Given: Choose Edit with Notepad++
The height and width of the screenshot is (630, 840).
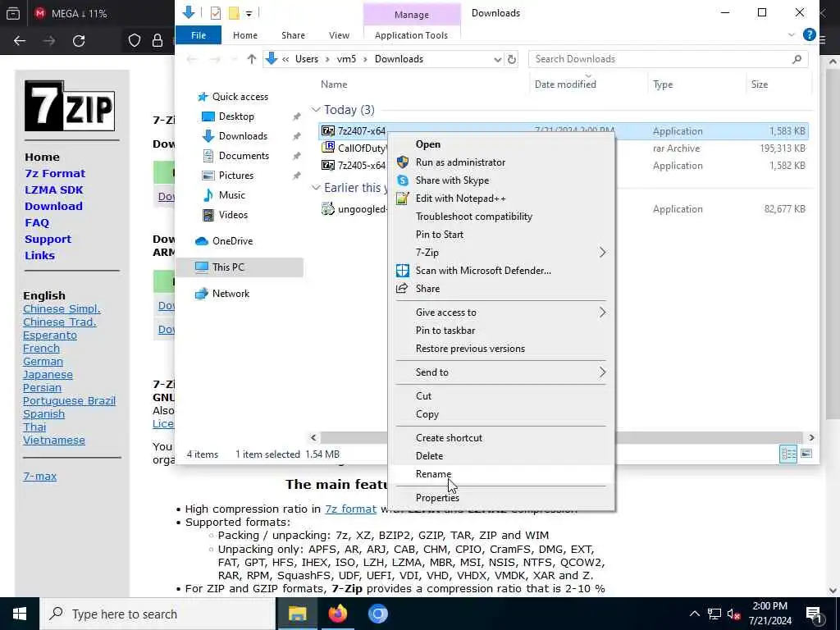Looking at the screenshot, I should click(x=501, y=199).
